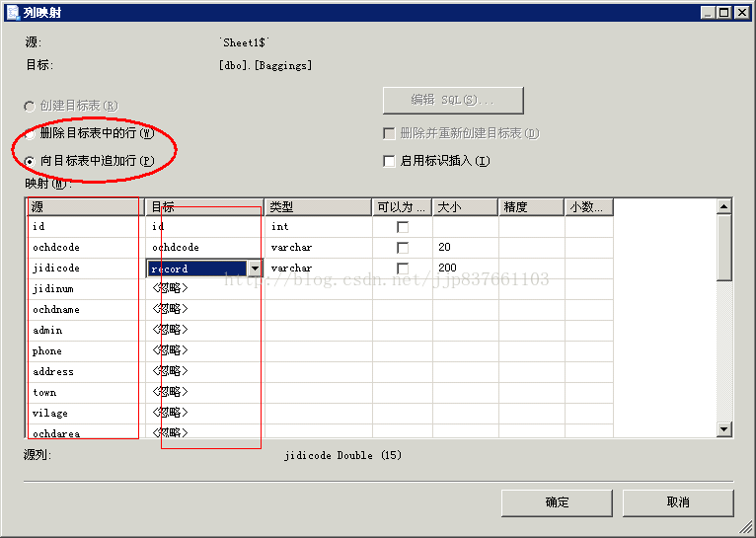Click destination cell in the vilage row
The image size is (756, 538).
[205, 414]
